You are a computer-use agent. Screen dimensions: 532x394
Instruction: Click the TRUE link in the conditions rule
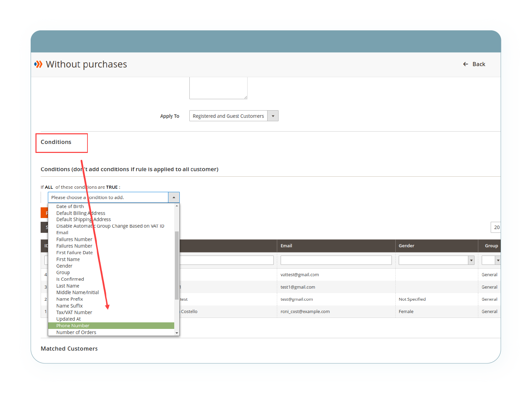pyautogui.click(x=112, y=187)
